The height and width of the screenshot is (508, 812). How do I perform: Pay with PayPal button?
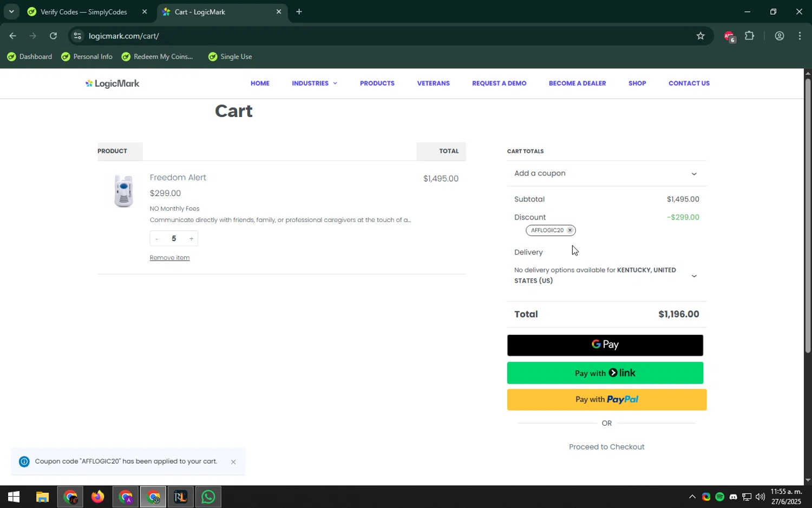coord(607,400)
